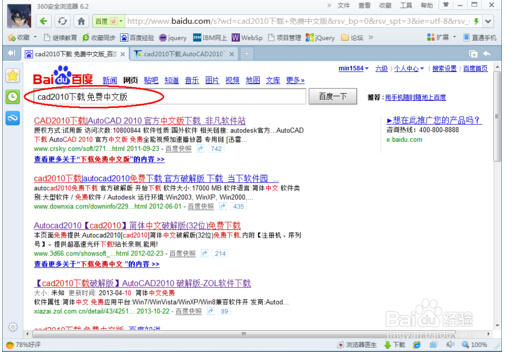Open the 当下软件园 cad2010 result link

pyautogui.click(x=156, y=178)
